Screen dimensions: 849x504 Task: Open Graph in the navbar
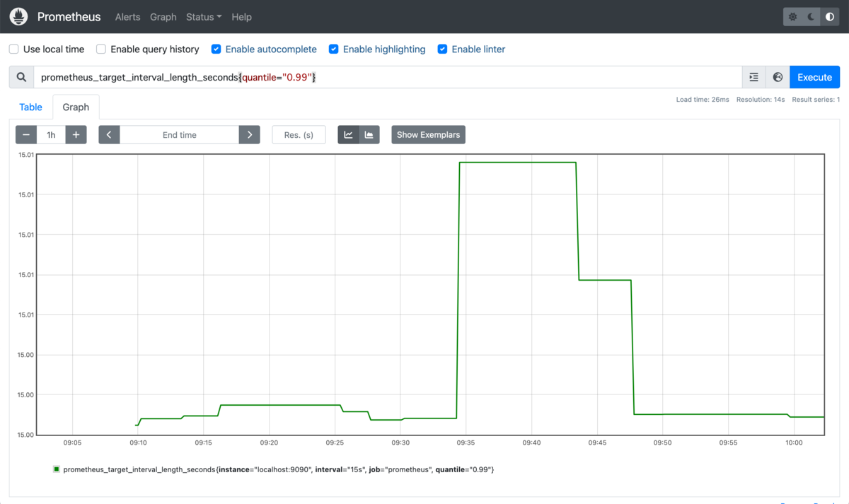[163, 17]
